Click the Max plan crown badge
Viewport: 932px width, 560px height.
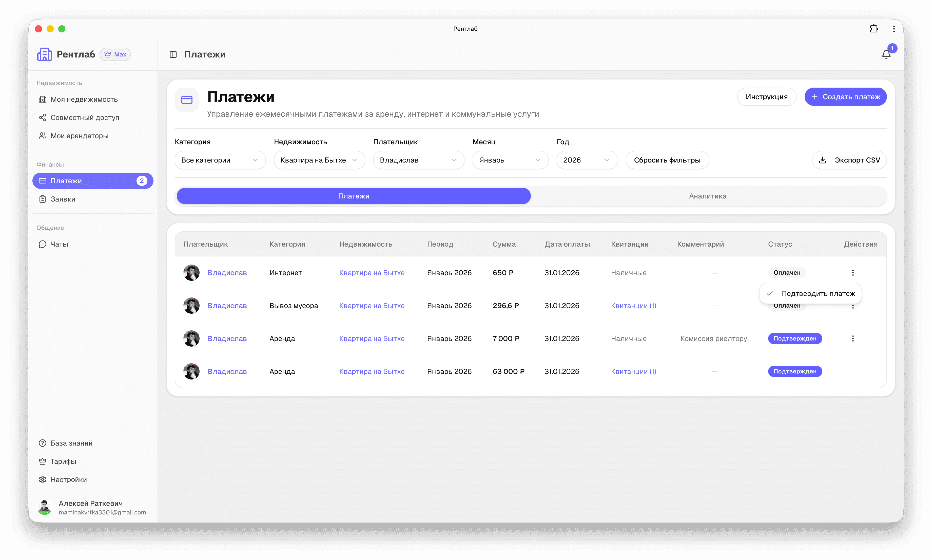115,54
